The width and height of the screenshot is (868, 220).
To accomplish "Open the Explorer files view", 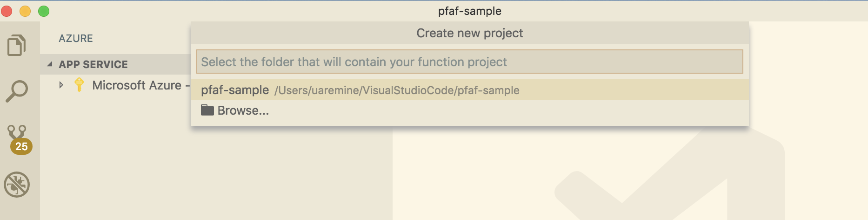I will 17,45.
